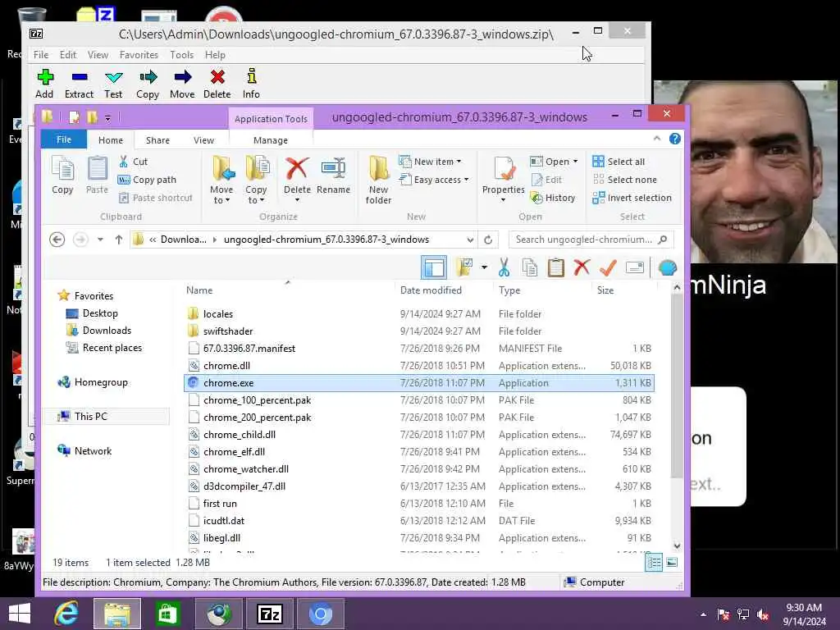This screenshot has height=630, width=840.
Task: Click the Windows Start button
Action: click(x=20, y=614)
